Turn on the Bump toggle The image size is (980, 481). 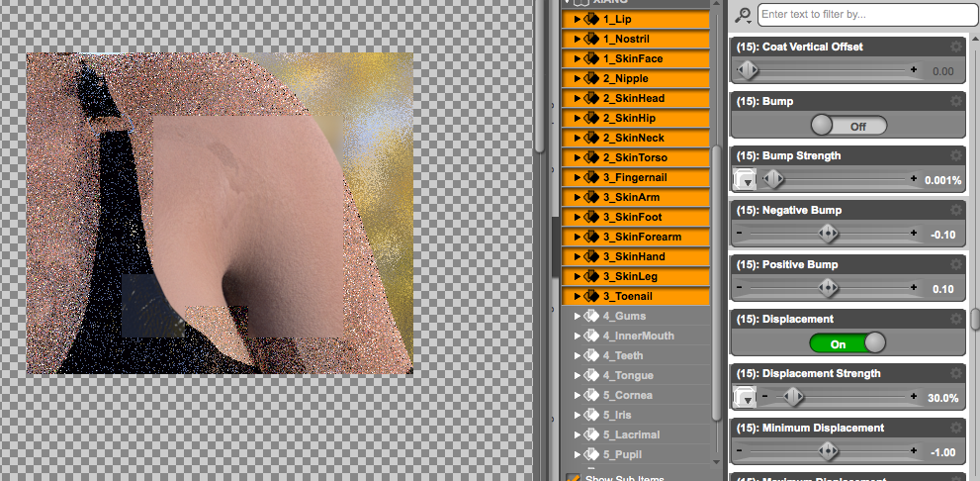(x=848, y=126)
